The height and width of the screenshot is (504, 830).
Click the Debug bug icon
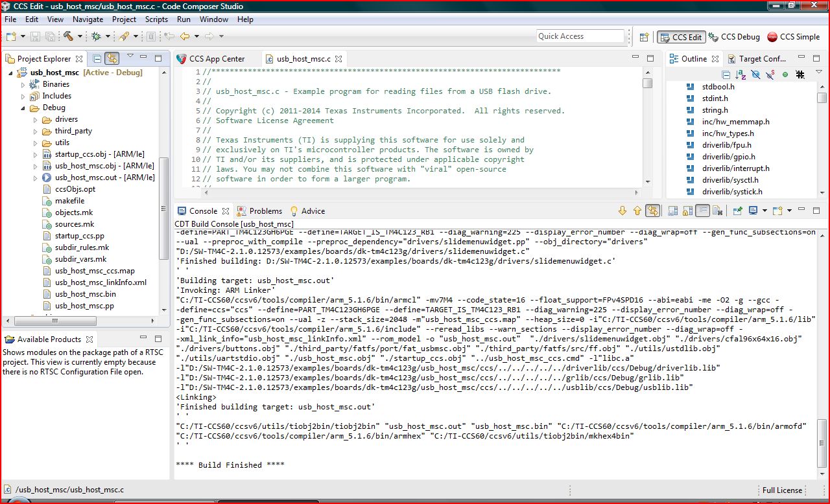pos(95,36)
